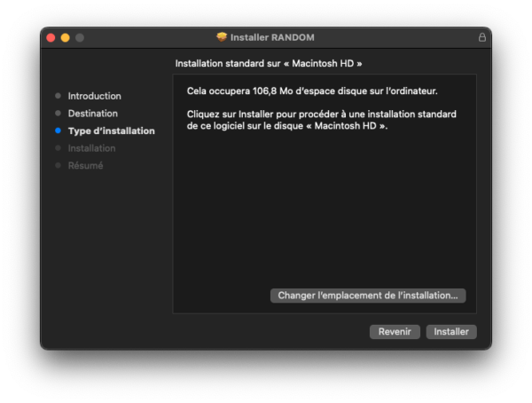Viewport: 532px width, 403px height.
Task: Close the installer window with red button
Action: coord(51,37)
